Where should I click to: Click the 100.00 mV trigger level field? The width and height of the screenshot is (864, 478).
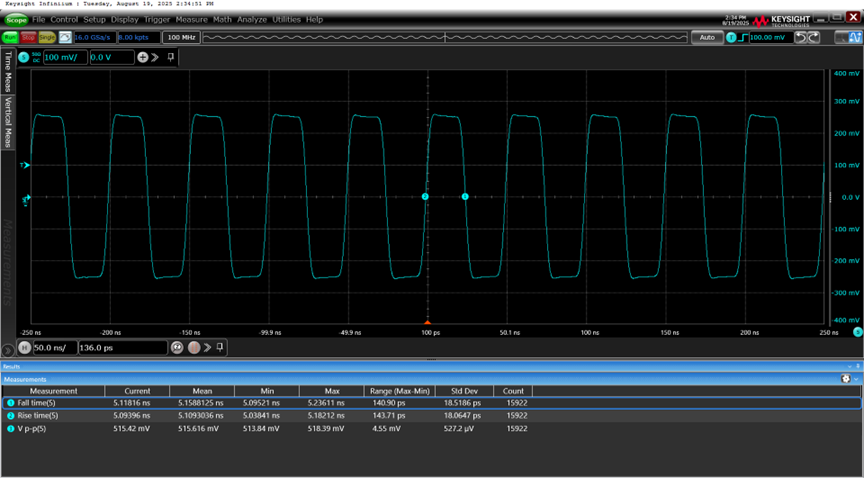click(x=771, y=37)
